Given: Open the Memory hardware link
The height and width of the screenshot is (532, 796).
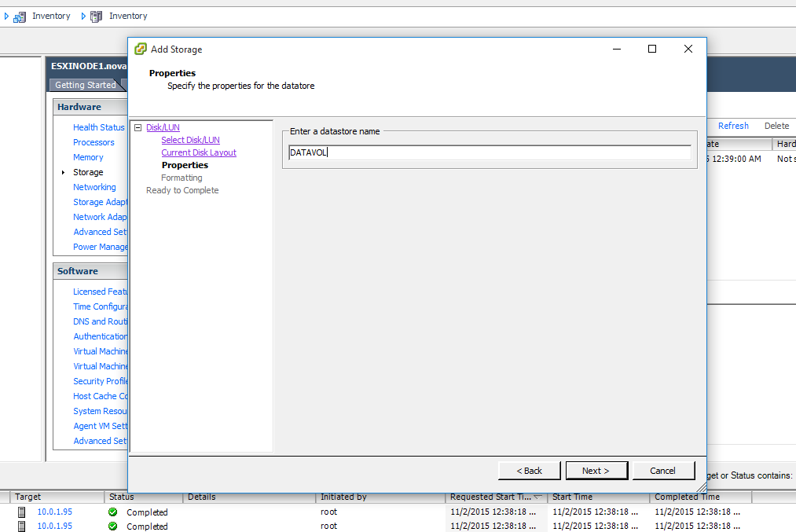Looking at the screenshot, I should [88, 157].
